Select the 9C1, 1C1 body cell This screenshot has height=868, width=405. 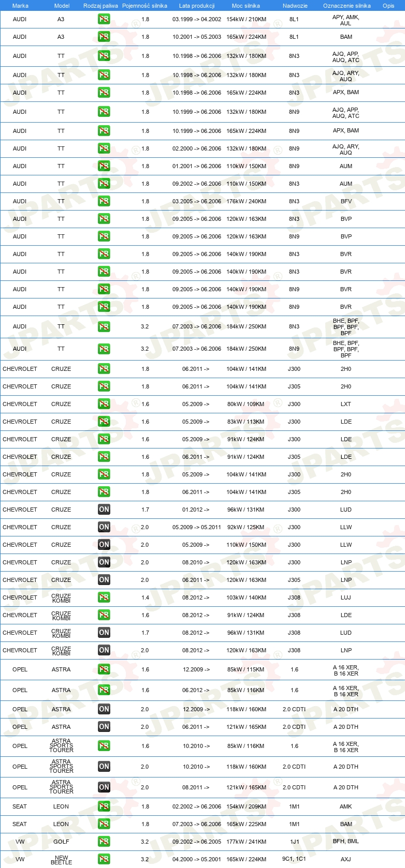294,859
